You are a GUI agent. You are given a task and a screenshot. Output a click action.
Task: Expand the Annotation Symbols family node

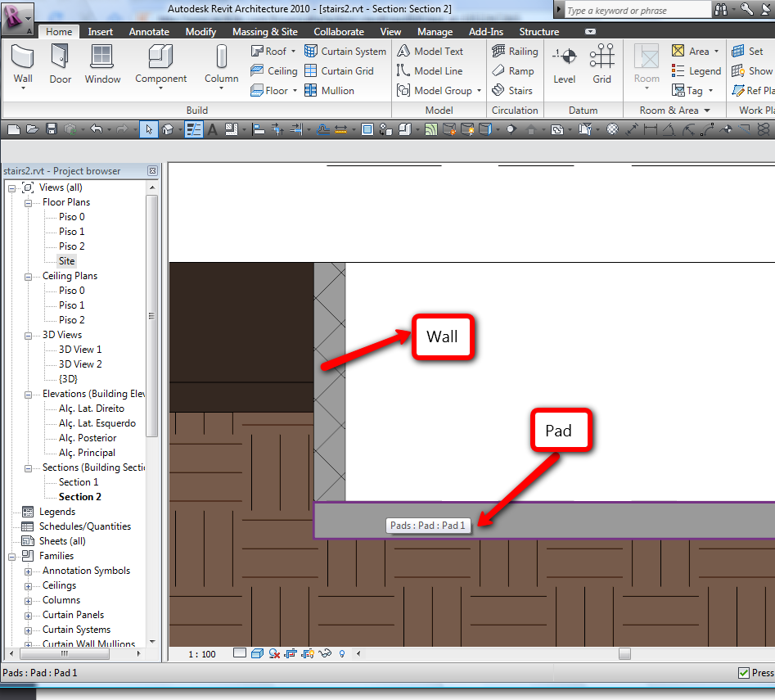(x=29, y=571)
